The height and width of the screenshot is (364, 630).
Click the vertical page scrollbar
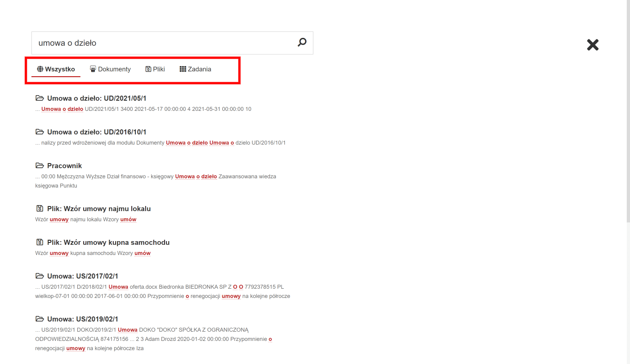click(x=627, y=182)
